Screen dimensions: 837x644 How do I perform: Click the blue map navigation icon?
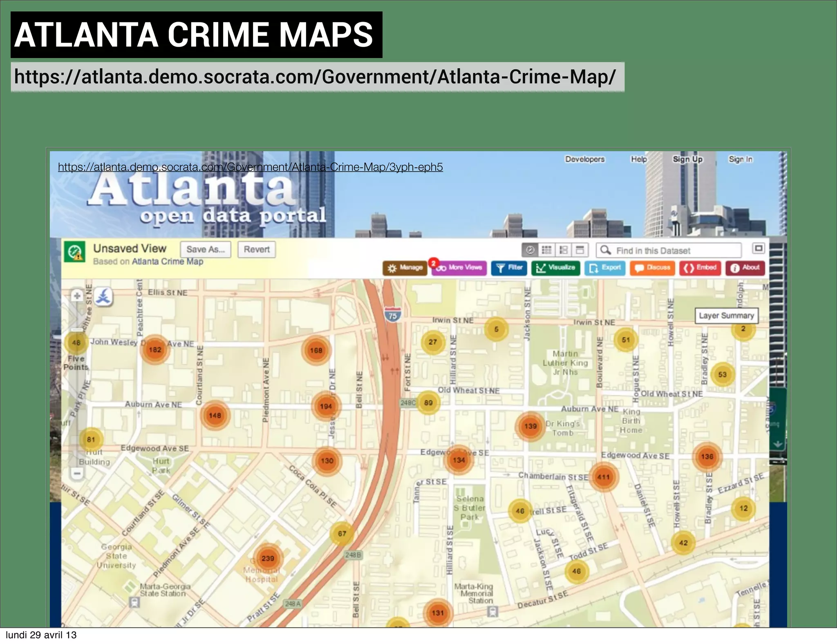(103, 296)
